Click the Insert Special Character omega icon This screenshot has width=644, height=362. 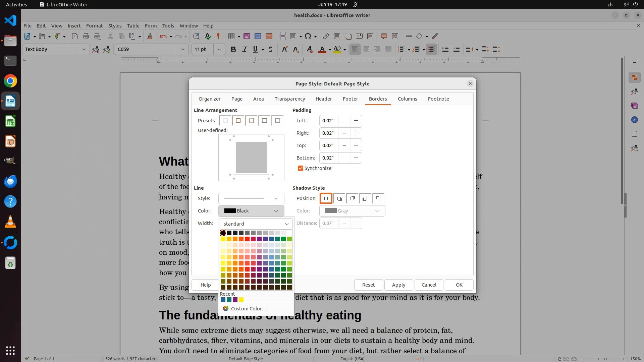(308, 36)
